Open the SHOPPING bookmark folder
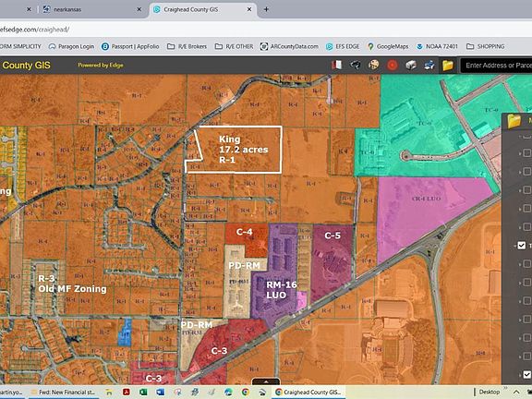 [x=486, y=46]
